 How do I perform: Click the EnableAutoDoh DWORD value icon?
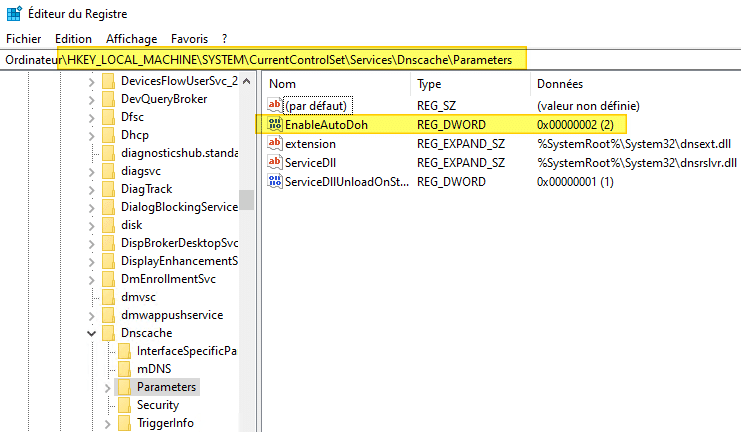[x=275, y=124]
